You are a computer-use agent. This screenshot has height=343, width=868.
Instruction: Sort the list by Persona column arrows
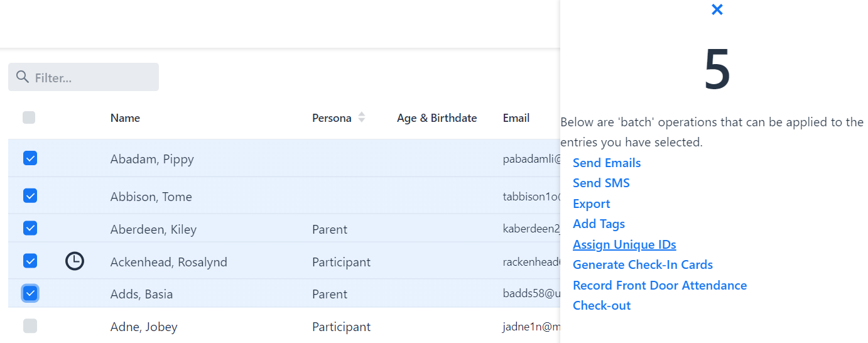click(361, 117)
